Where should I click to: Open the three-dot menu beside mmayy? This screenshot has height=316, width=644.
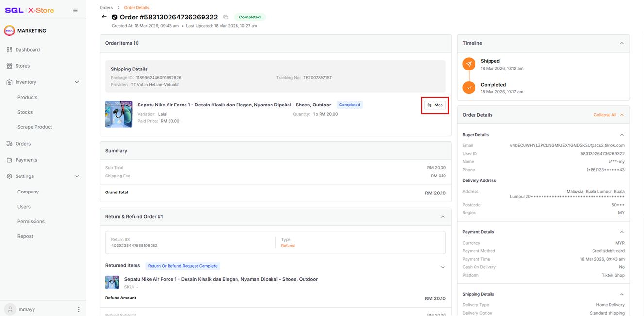79,309
